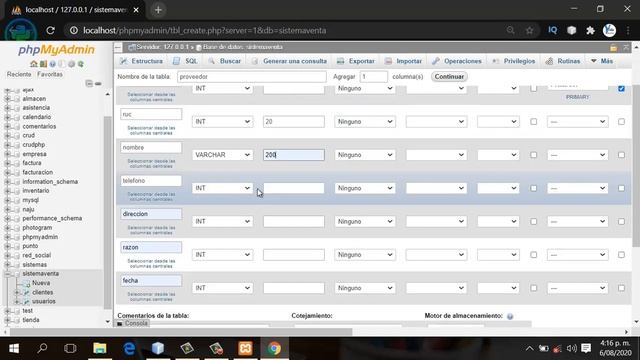The width and height of the screenshot is (640, 360).
Task: Open the Consola panel
Action: pyautogui.click(x=132, y=323)
